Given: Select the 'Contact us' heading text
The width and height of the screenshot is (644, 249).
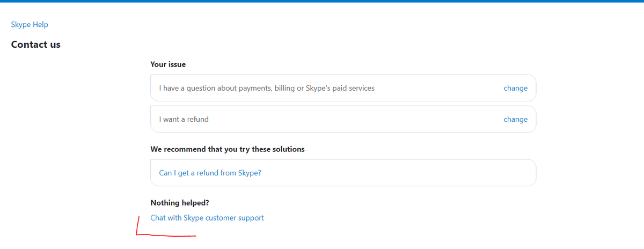Looking at the screenshot, I should coord(35,45).
